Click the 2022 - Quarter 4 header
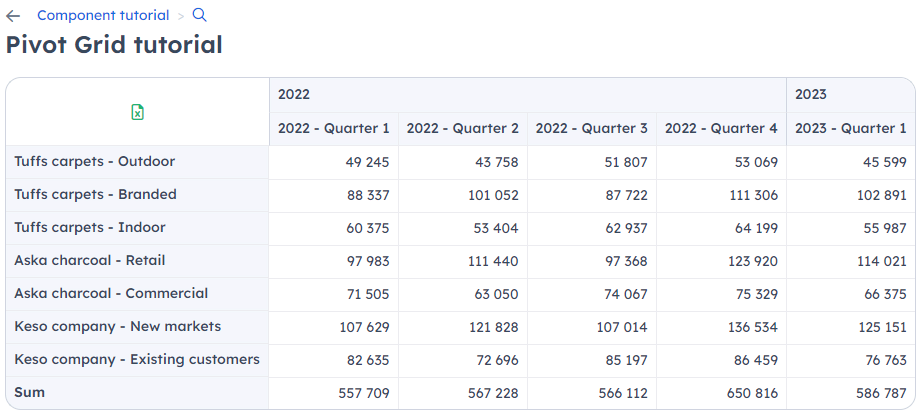The image size is (920, 414). tap(722, 128)
